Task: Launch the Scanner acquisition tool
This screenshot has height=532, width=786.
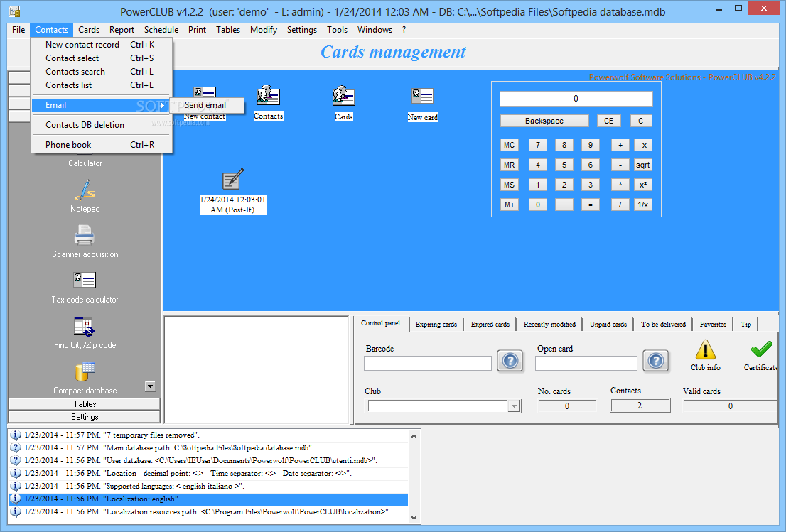Action: tap(84, 235)
